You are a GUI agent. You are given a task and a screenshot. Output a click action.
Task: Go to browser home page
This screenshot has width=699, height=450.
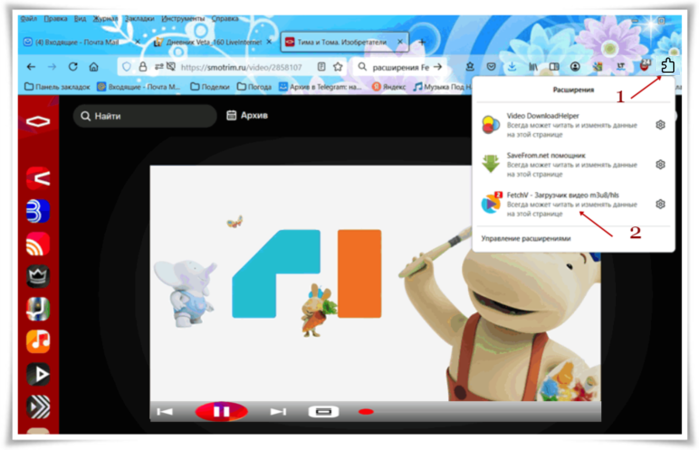(94, 67)
